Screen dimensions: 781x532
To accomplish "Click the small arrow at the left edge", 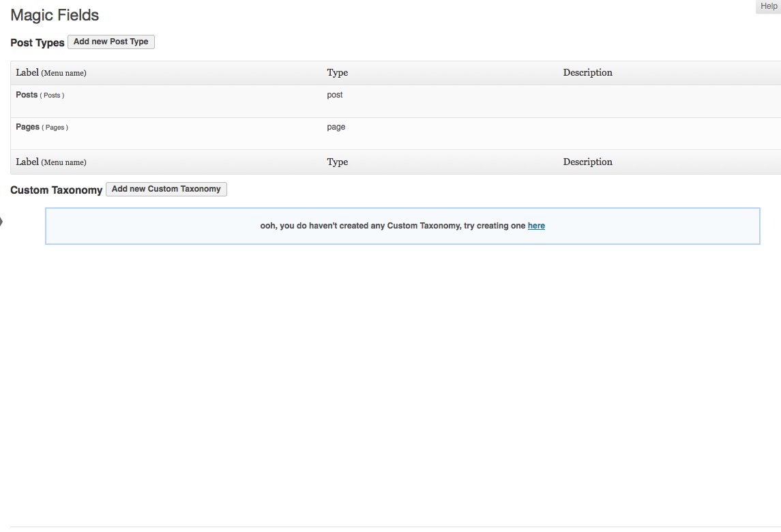I will click(x=2, y=221).
